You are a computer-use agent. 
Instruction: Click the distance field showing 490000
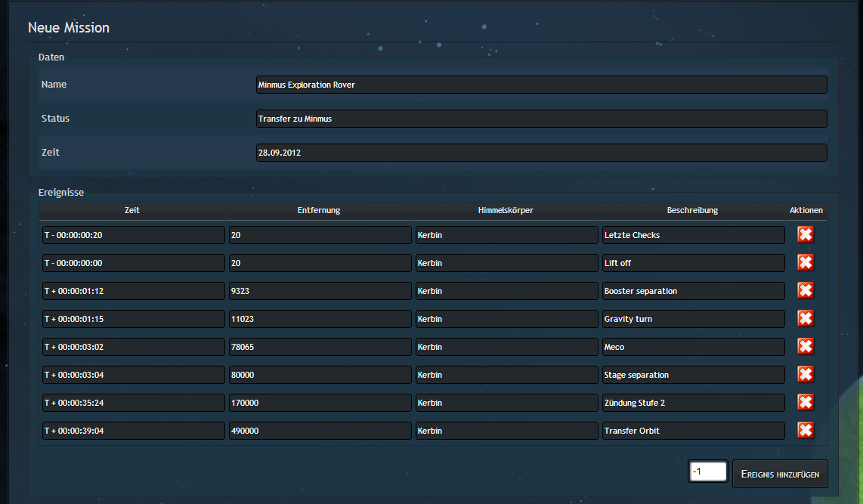[x=320, y=431]
